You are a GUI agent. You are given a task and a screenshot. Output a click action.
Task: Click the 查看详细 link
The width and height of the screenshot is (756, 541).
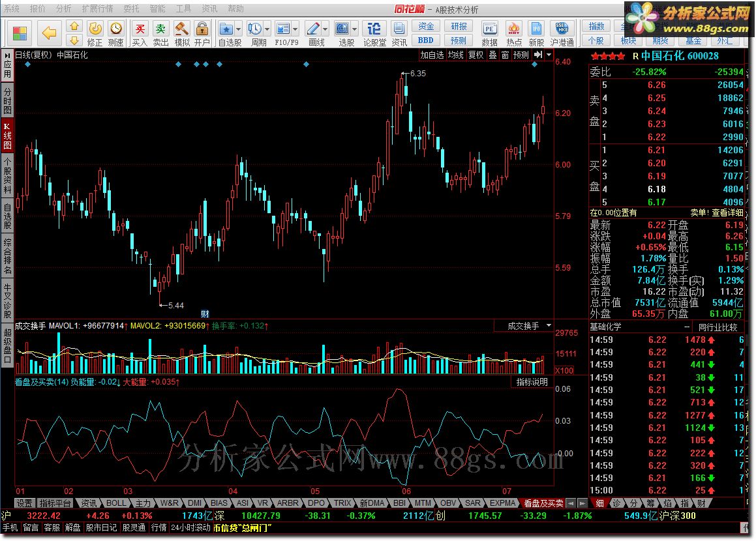click(x=727, y=212)
